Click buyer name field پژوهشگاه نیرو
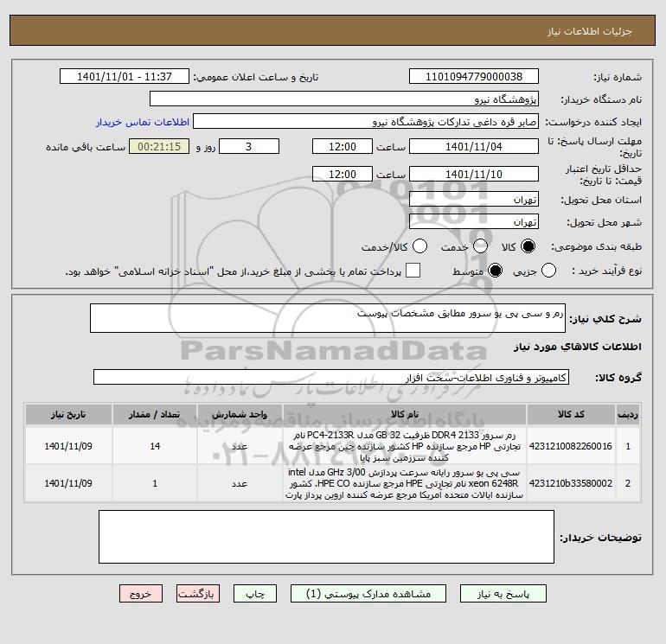The image size is (666, 644). 344,99
